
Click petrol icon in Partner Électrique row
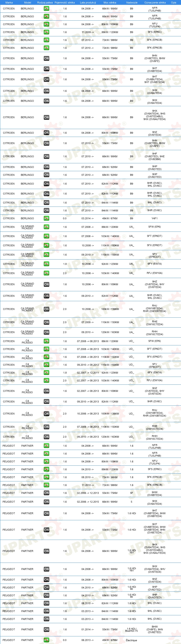point(46,640)
